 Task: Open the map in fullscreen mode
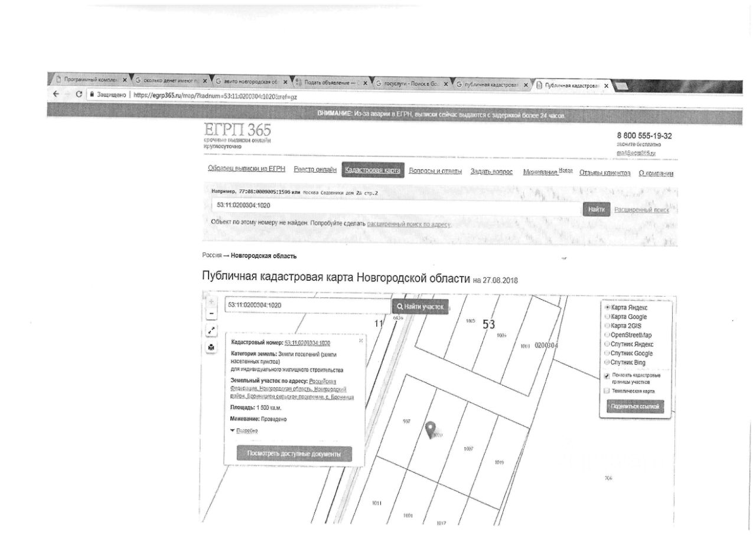[x=211, y=330]
